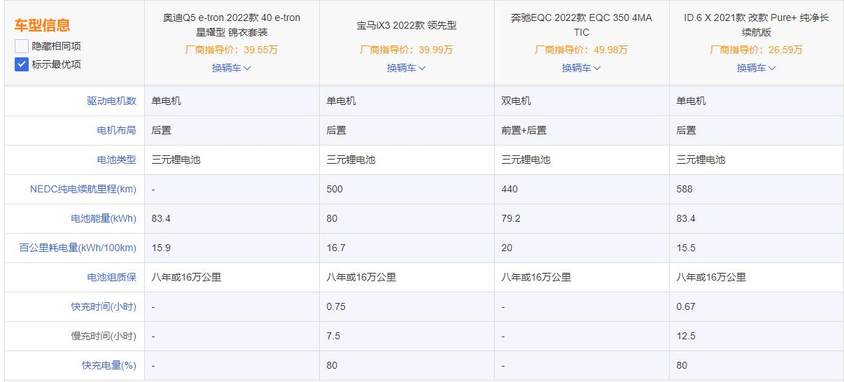Select the 驱动电机数 row label
Image resolution: width=844 pixels, height=382 pixels.
click(111, 101)
